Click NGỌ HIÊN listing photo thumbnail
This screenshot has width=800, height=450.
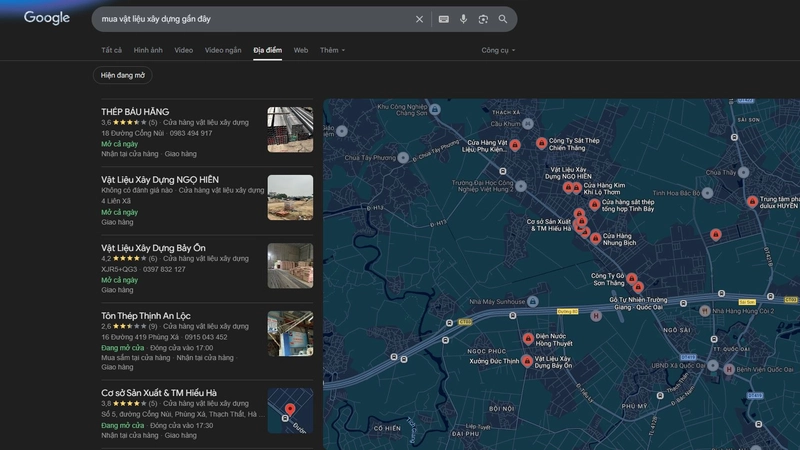pyautogui.click(x=290, y=197)
